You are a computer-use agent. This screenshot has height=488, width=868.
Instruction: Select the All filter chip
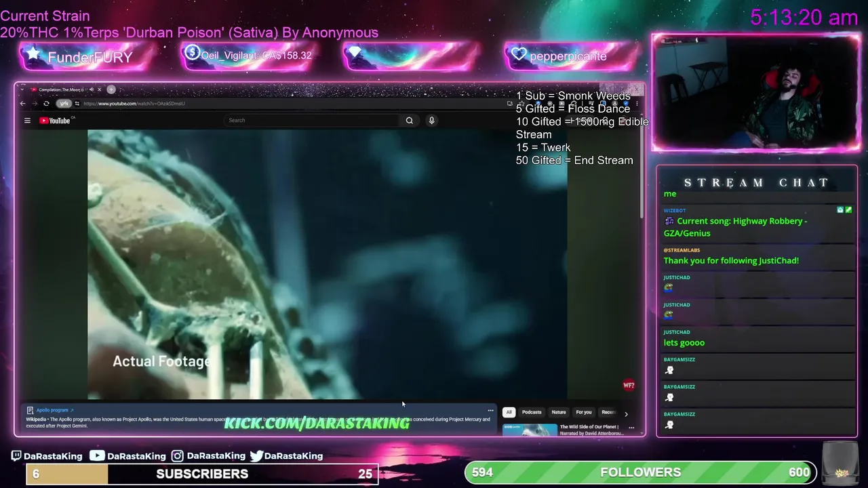tap(509, 412)
